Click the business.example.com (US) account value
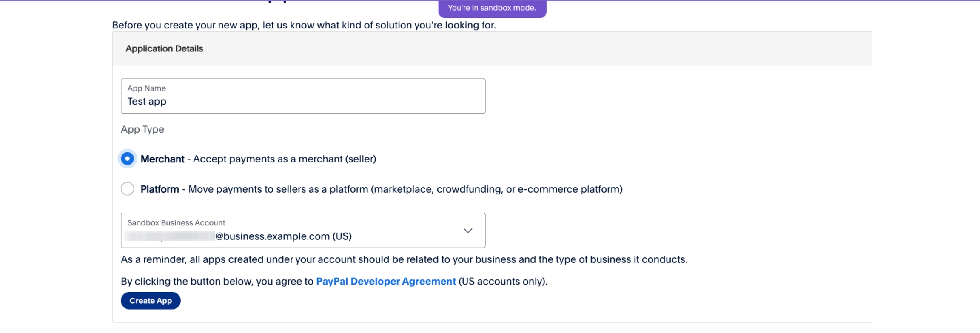Screen dimensions: 980x333 283,236
